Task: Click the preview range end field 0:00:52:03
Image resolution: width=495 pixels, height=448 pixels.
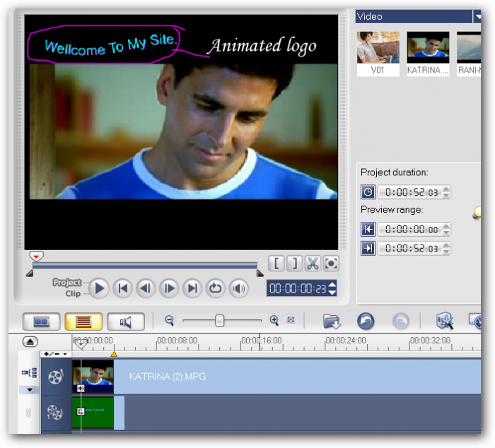Action: click(411, 248)
